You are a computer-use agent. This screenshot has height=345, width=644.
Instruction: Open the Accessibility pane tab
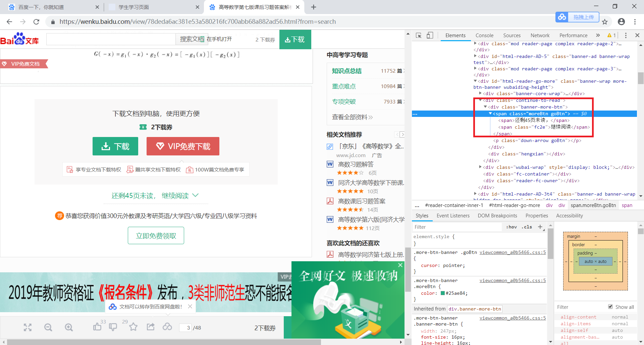pyautogui.click(x=569, y=216)
